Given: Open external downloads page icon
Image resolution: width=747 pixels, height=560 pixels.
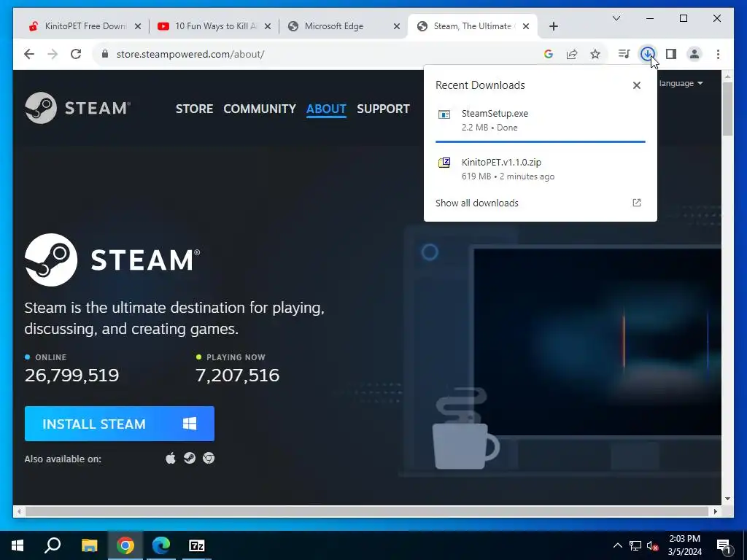Looking at the screenshot, I should (636, 203).
